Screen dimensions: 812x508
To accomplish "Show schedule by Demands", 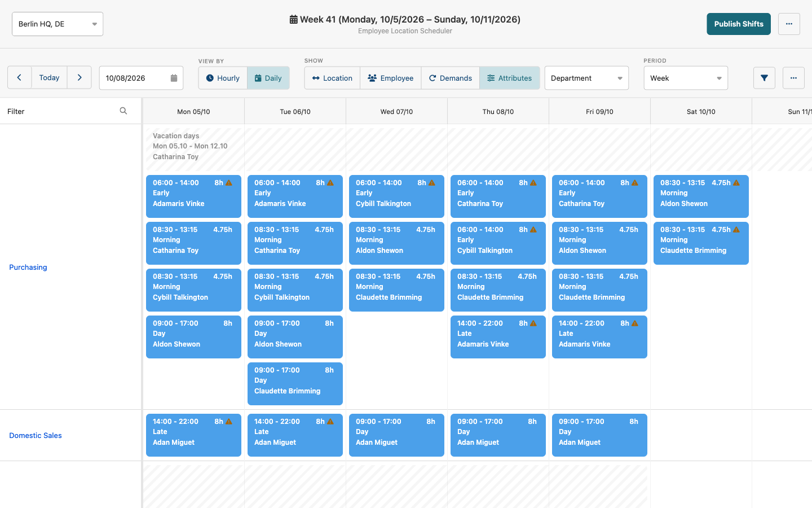I will (451, 78).
